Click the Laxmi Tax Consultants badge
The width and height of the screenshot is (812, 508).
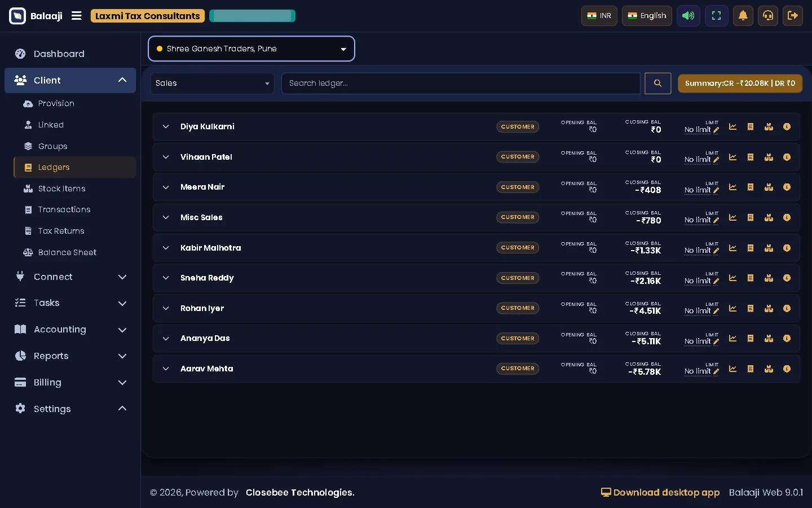click(x=148, y=16)
